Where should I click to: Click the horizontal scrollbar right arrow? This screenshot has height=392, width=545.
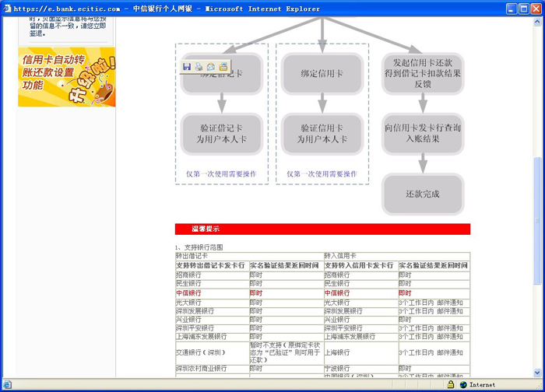click(x=526, y=373)
